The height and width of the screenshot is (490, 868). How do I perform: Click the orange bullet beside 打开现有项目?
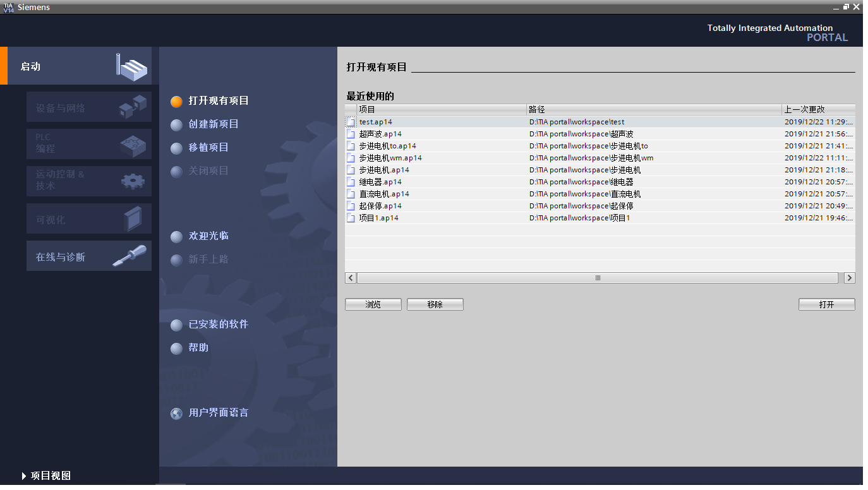(177, 102)
